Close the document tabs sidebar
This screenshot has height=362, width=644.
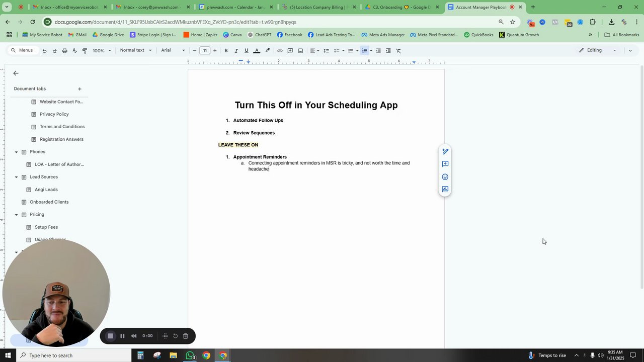click(x=16, y=73)
